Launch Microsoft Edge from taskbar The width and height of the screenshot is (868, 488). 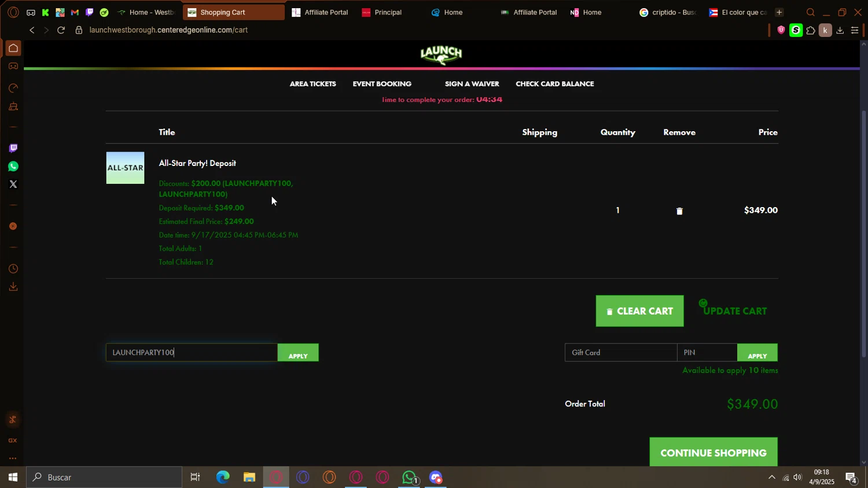[x=223, y=478]
